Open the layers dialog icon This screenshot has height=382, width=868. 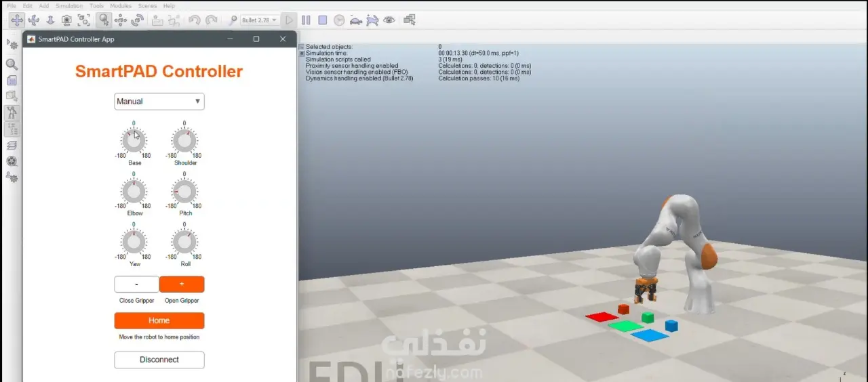point(12,145)
